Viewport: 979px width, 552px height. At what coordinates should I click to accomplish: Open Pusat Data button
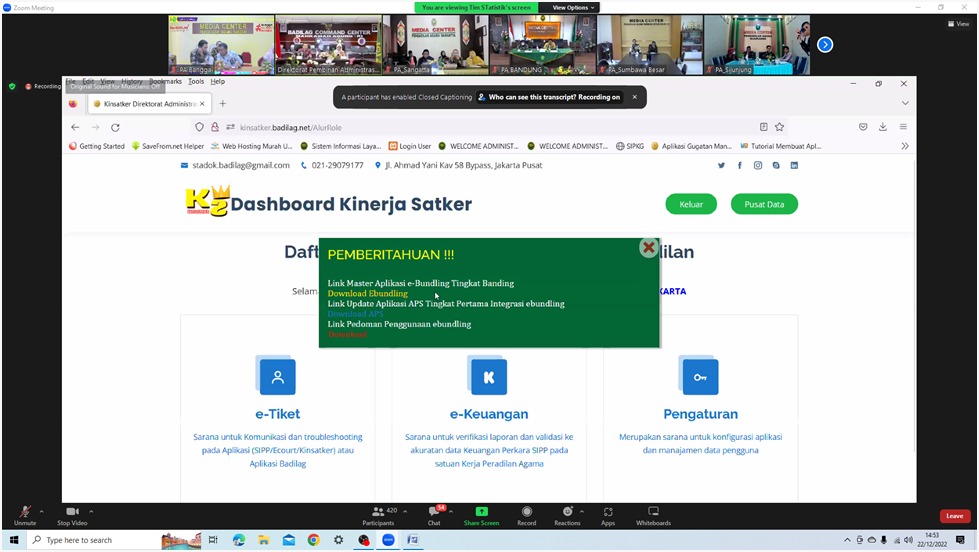pyautogui.click(x=763, y=204)
